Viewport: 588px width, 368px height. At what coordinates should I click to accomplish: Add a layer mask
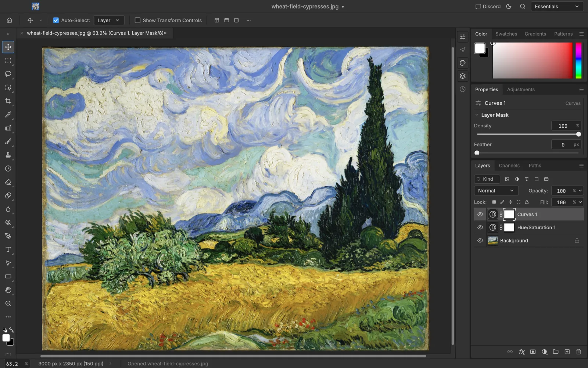click(533, 352)
